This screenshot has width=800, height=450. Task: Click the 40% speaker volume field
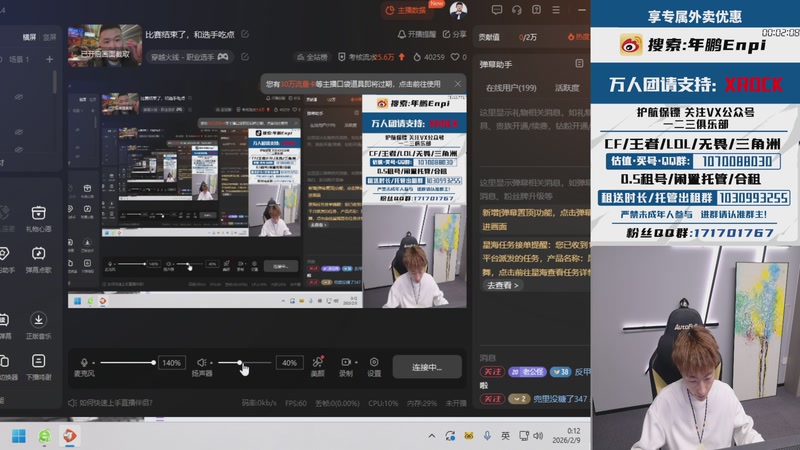pos(289,363)
